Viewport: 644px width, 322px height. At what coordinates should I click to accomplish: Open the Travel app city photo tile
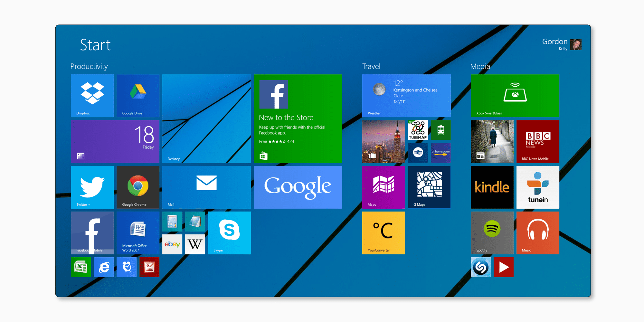(384, 141)
